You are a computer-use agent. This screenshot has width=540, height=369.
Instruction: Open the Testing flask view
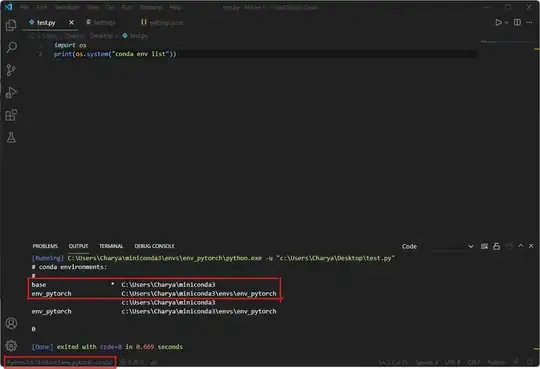(x=11, y=137)
